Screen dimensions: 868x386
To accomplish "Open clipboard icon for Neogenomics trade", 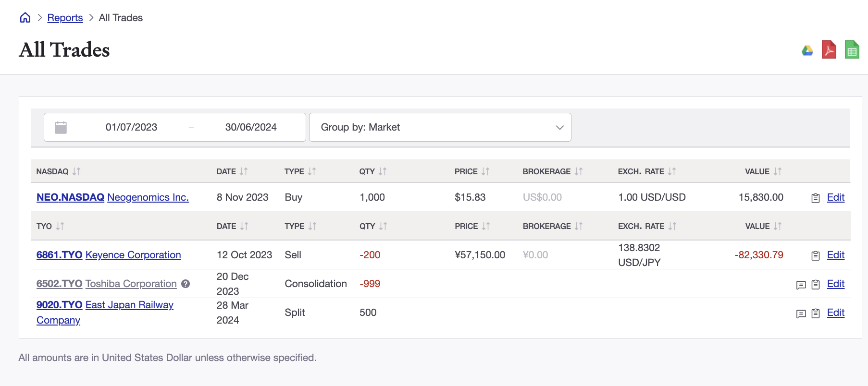I will (x=816, y=198).
